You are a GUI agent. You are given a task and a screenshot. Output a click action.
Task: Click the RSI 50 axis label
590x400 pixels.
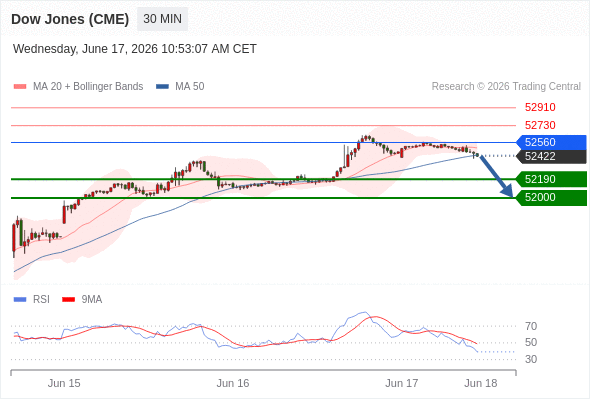(x=531, y=342)
